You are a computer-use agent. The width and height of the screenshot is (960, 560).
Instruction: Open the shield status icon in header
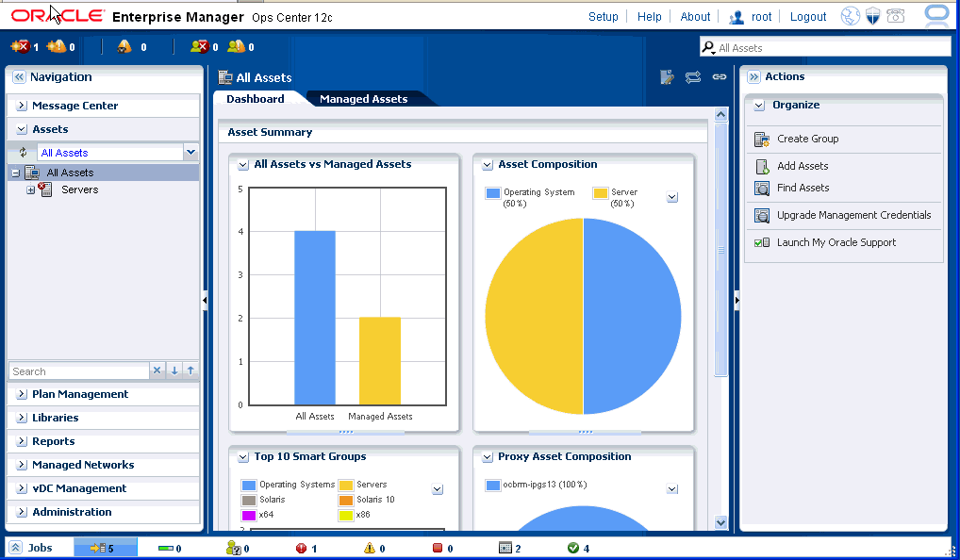[x=873, y=17]
